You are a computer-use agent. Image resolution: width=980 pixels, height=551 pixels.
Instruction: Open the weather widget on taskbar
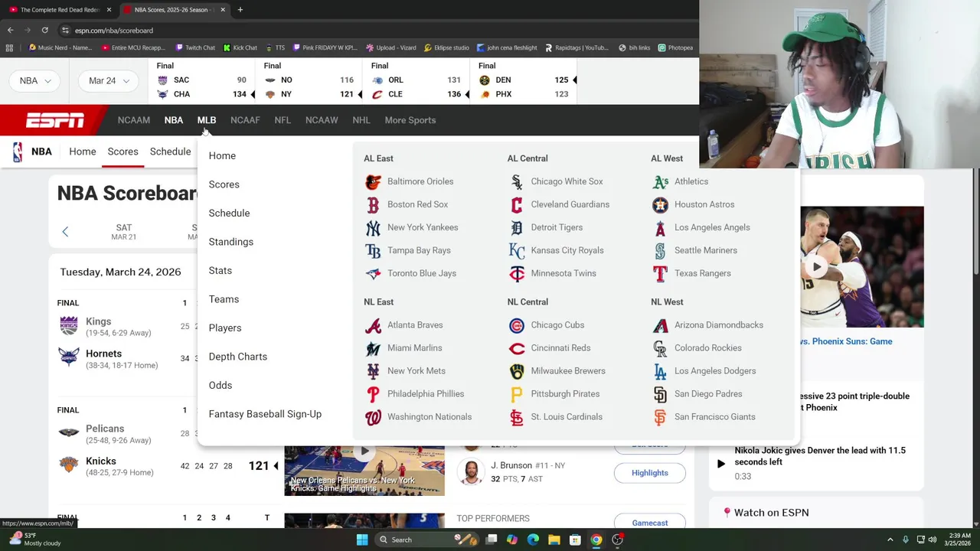click(35, 540)
